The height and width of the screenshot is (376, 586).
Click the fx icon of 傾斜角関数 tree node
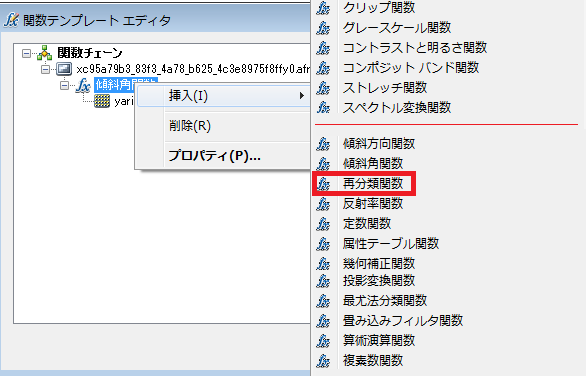point(83,86)
